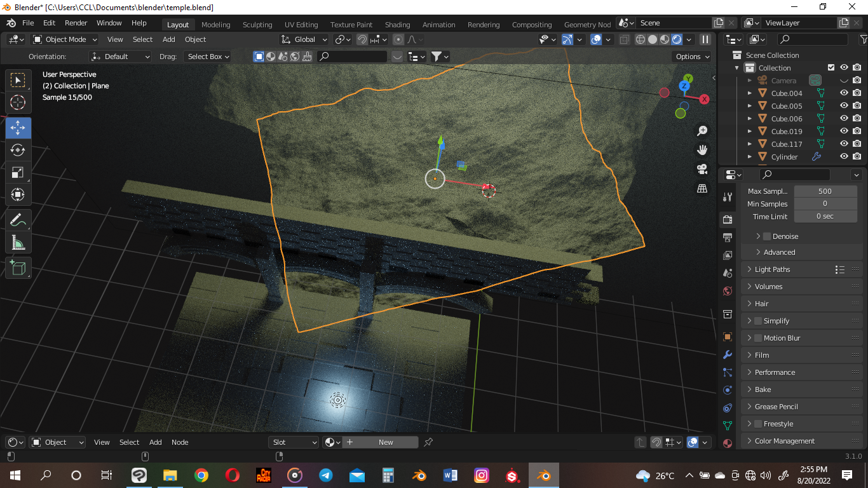
Task: Click the Time Limit input field
Action: [x=825, y=216]
